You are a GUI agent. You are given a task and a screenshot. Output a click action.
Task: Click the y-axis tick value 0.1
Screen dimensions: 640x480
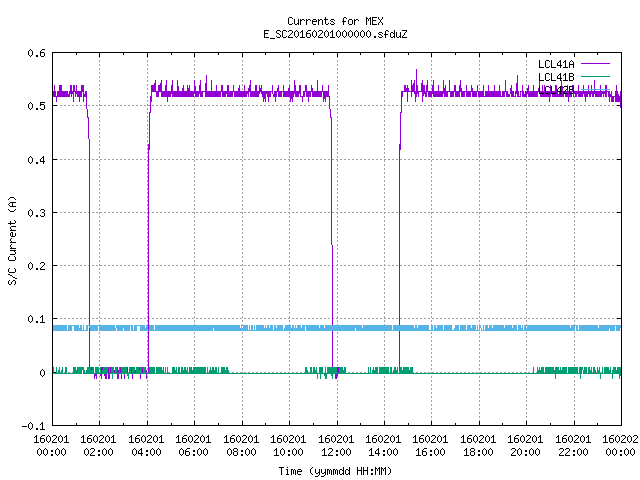point(36,319)
